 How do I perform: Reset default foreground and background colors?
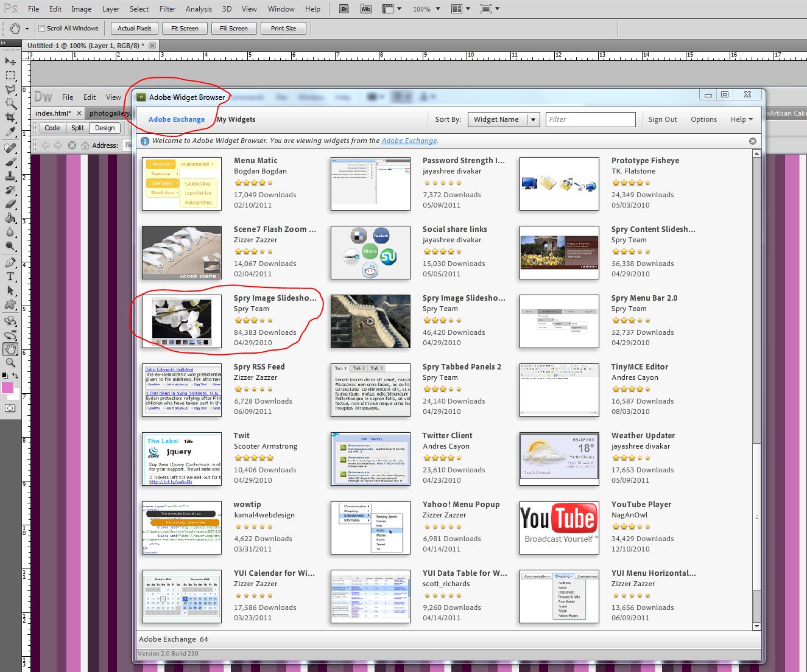click(x=5, y=376)
